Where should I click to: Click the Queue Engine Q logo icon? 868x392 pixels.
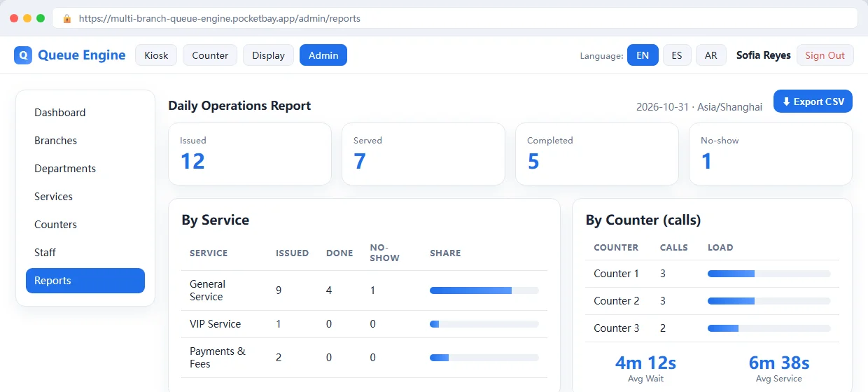pos(23,55)
